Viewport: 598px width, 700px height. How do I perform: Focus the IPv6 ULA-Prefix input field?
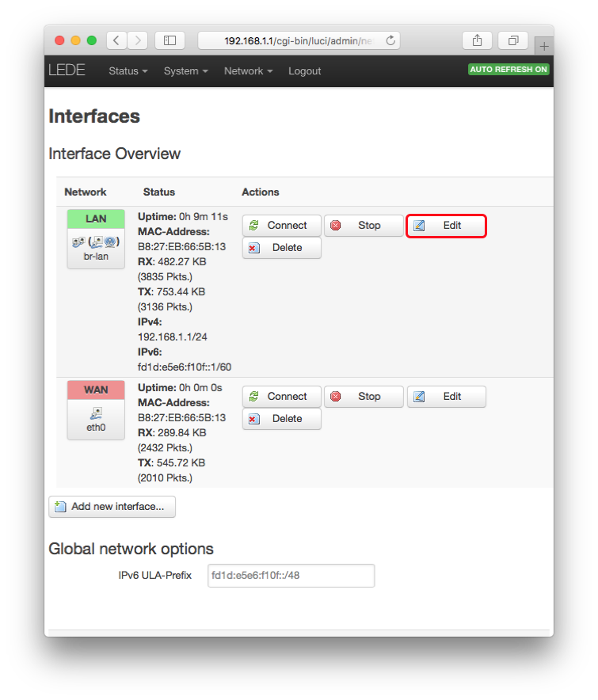(x=291, y=576)
